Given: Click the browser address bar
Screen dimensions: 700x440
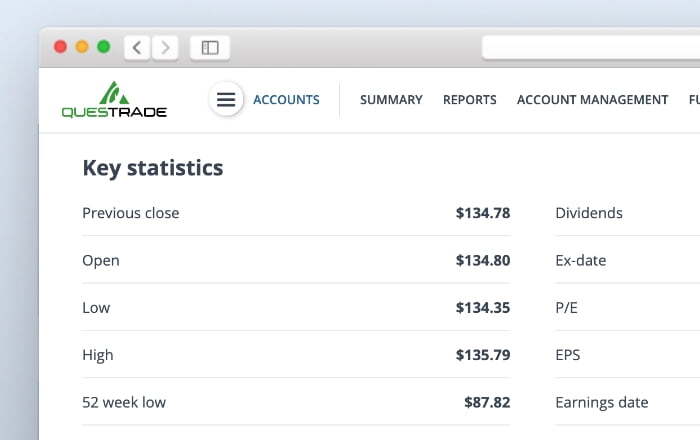Looking at the screenshot, I should (x=590, y=47).
